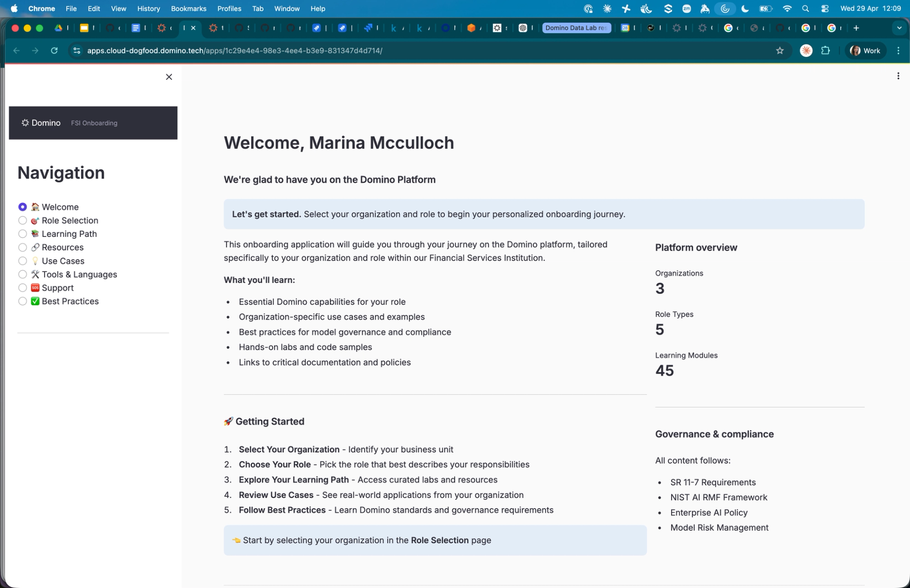
Task: Select the Tools & Languages radio option
Action: pos(22,274)
